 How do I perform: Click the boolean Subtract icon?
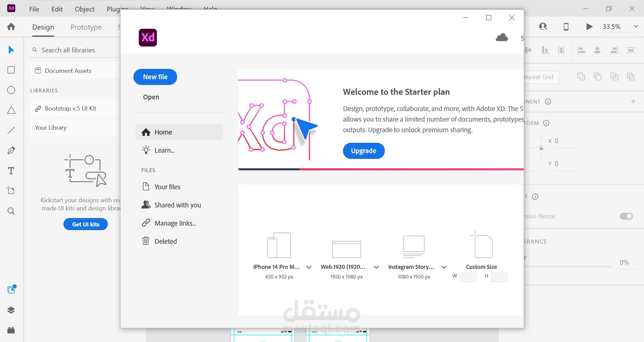[597, 77]
